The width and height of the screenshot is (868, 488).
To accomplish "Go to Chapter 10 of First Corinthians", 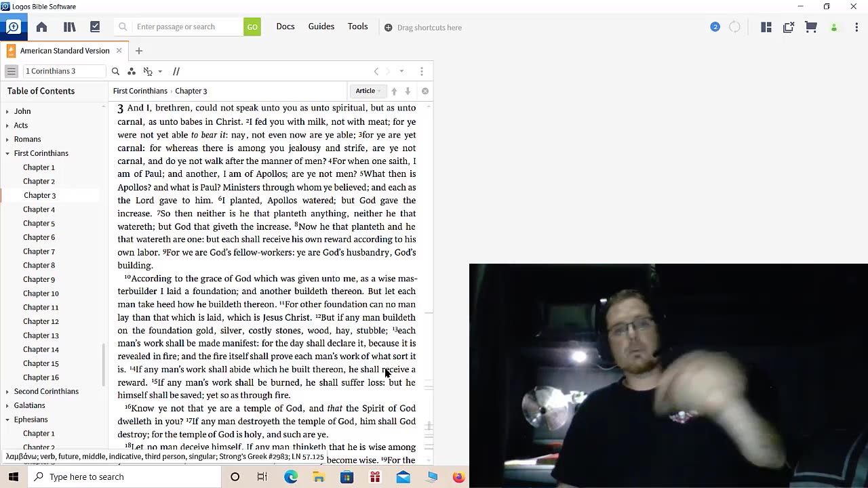I will pos(41,293).
